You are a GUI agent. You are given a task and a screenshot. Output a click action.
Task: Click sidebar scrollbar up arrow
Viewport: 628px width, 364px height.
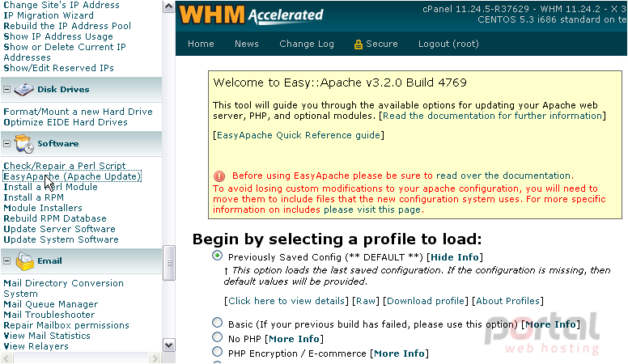[x=168, y=6]
